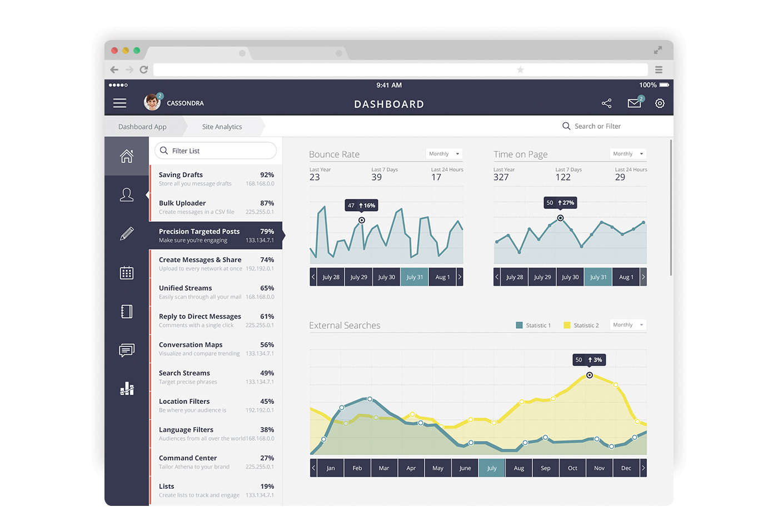Select July month in External Searches

[x=492, y=468]
